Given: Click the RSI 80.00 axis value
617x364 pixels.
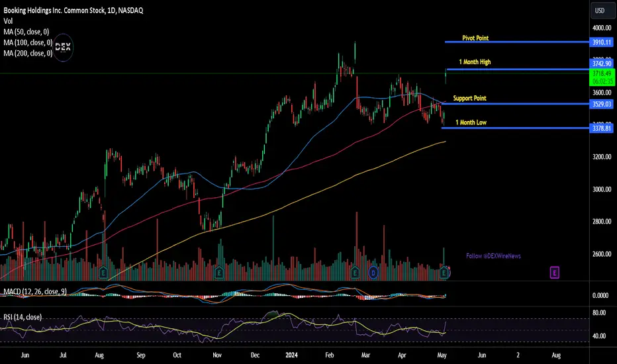Looking at the screenshot, I should [x=599, y=312].
